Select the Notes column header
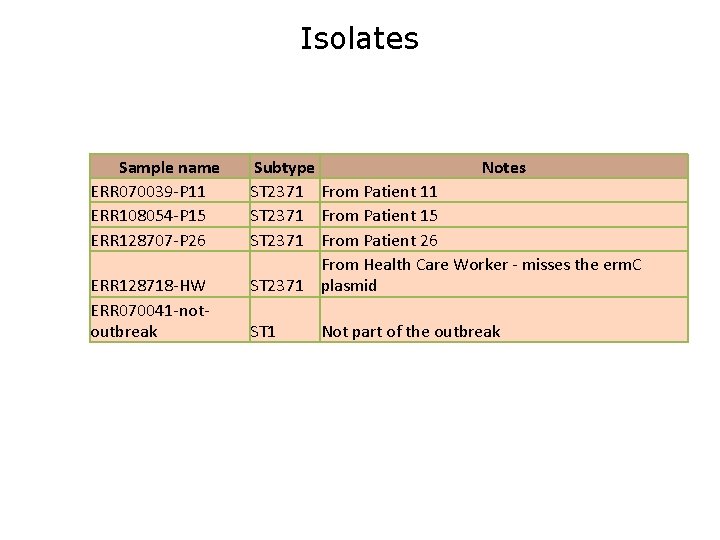This screenshot has width=720, height=540. point(503,167)
